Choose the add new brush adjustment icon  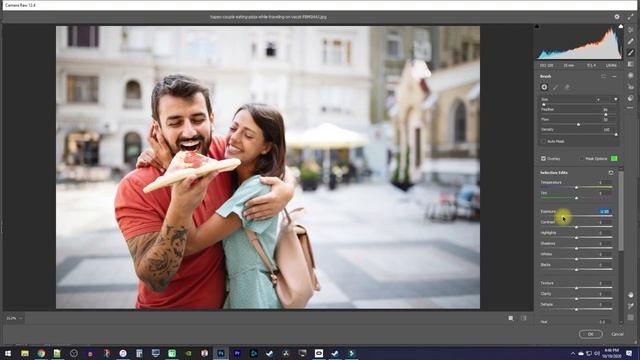pyautogui.click(x=544, y=87)
